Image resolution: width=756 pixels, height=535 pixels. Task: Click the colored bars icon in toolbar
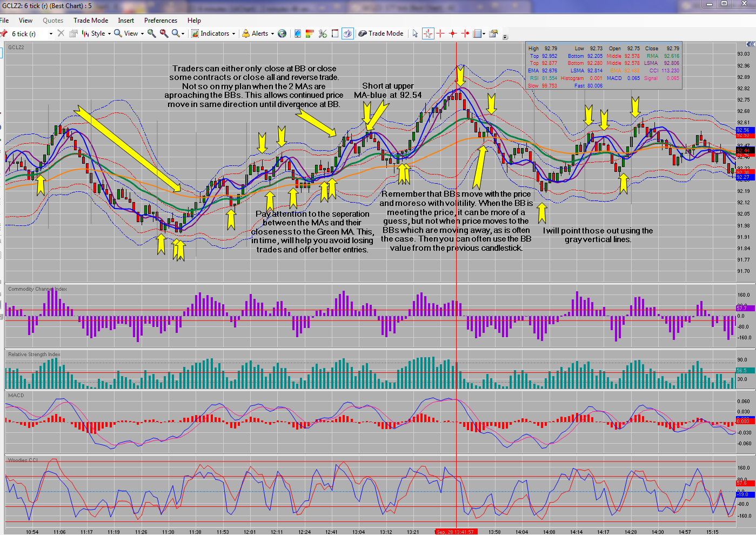310,34
